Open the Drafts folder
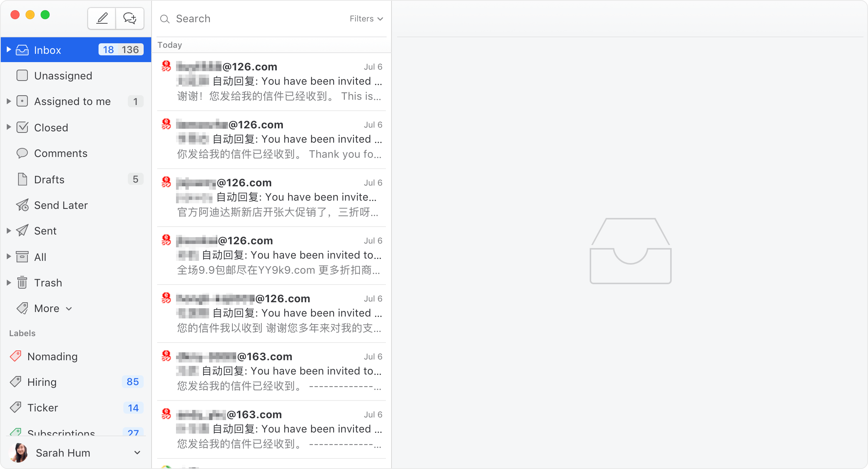This screenshot has width=868, height=469. pyautogui.click(x=76, y=179)
